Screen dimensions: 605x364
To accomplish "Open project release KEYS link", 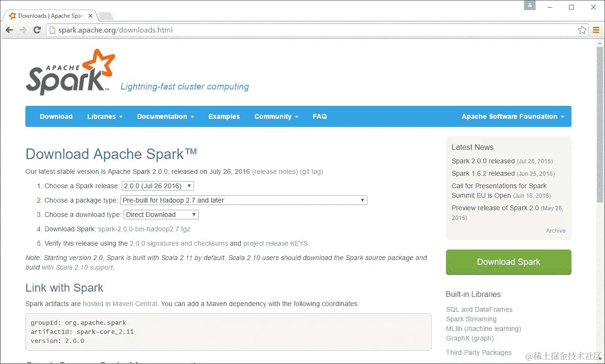I will tap(275, 243).
